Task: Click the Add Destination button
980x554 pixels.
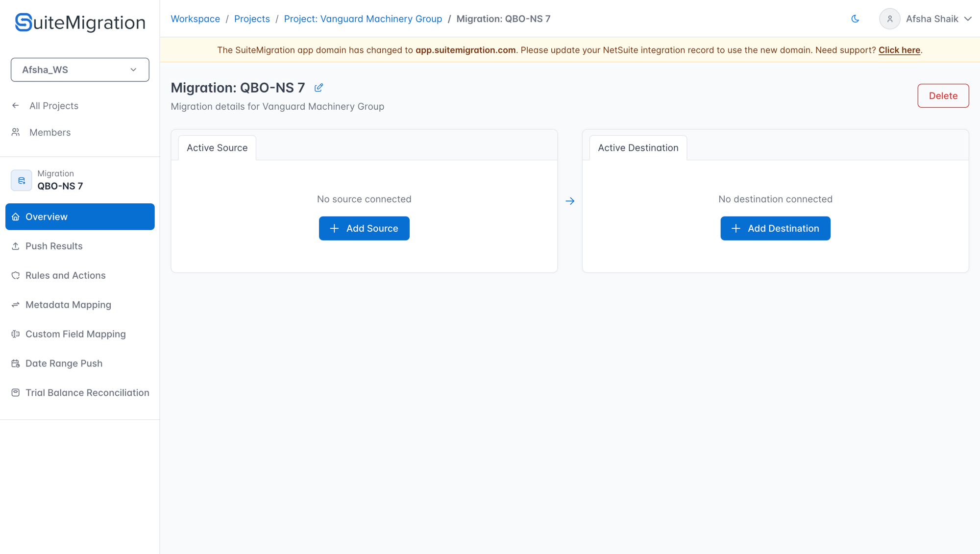Action: pos(775,228)
